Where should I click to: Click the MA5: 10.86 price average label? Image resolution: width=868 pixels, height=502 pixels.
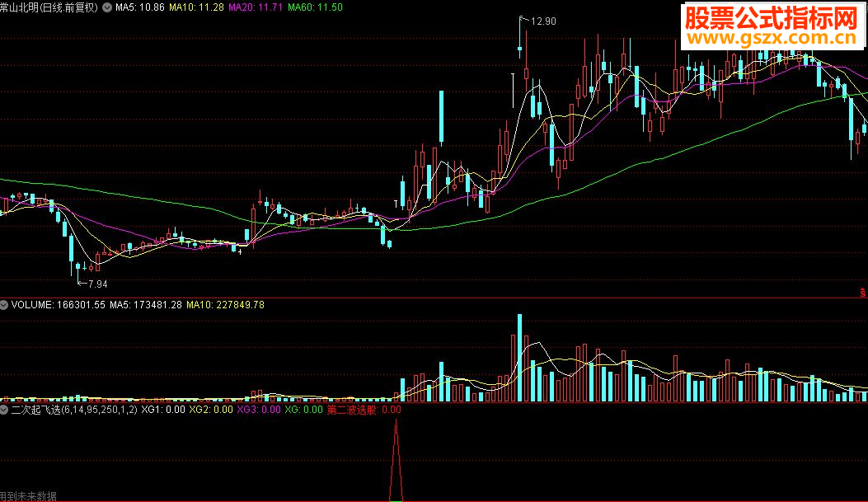click(139, 7)
